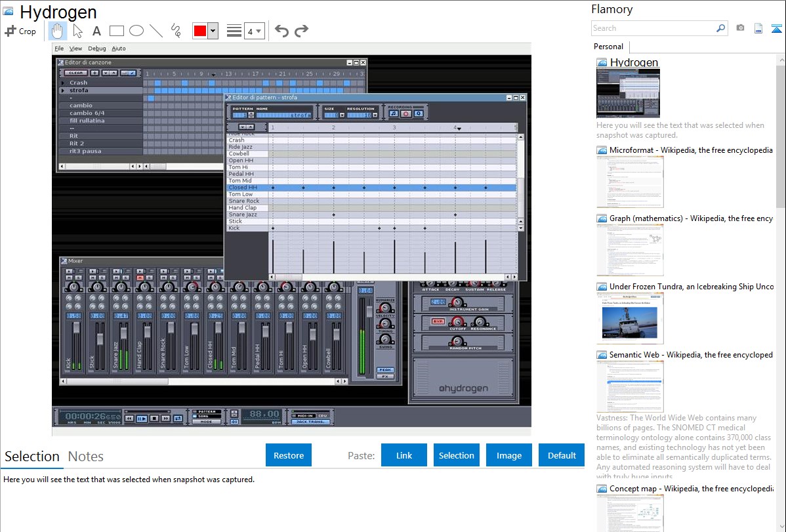
Task: Select the Crop tool
Action: point(20,31)
